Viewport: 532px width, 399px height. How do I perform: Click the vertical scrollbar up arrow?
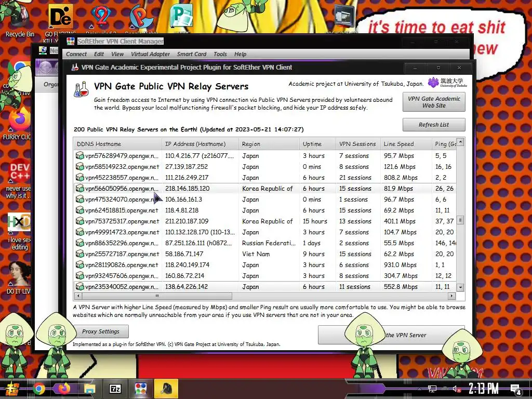(x=460, y=142)
